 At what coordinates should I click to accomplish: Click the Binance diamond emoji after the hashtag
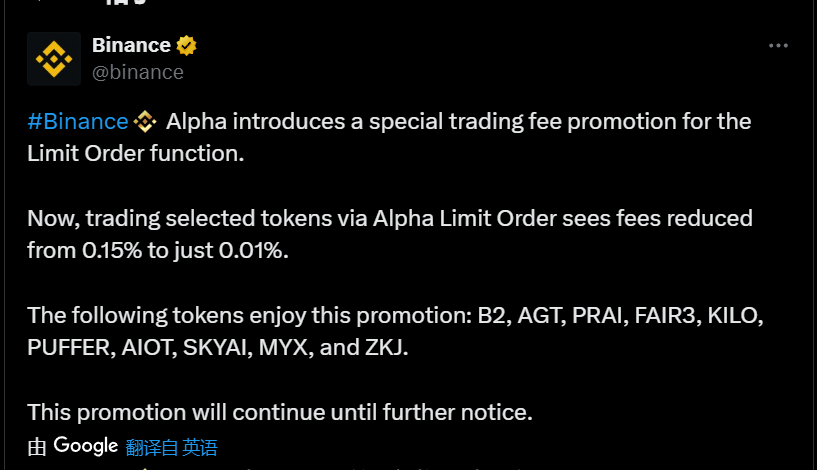pos(145,122)
